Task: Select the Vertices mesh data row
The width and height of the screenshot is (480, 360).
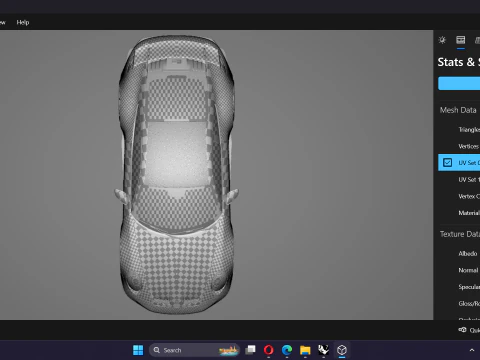Action: pyautogui.click(x=459, y=146)
